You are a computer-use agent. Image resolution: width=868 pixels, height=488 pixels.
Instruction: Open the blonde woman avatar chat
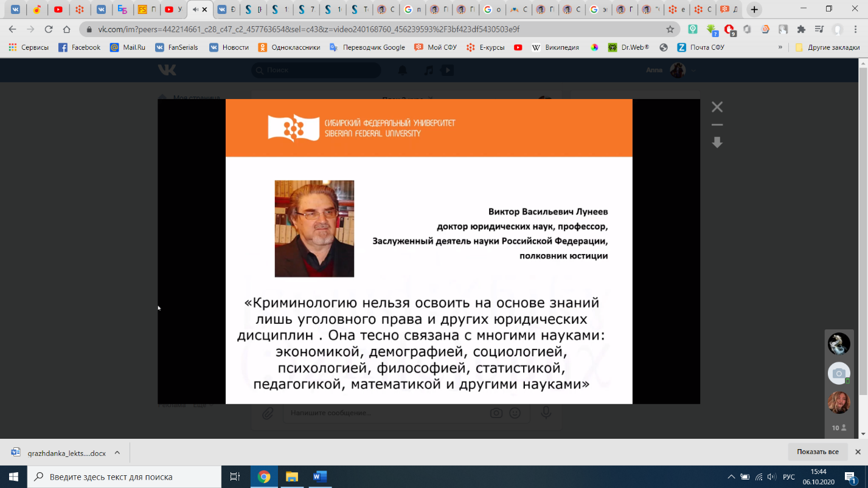tap(839, 402)
